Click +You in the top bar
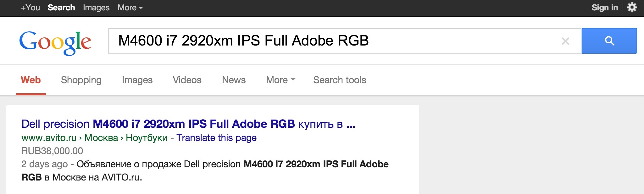 [x=30, y=8]
